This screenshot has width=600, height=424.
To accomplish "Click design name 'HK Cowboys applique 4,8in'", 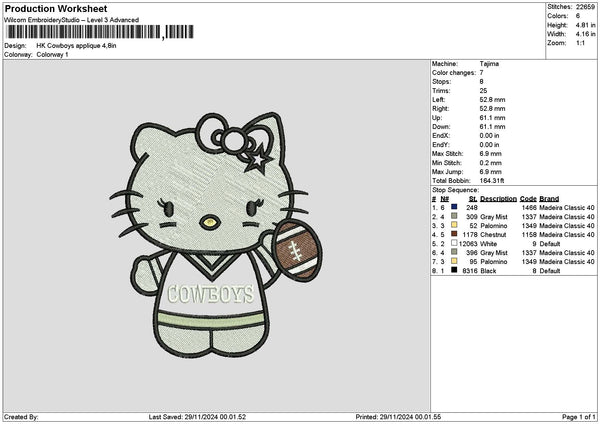I will point(77,46).
